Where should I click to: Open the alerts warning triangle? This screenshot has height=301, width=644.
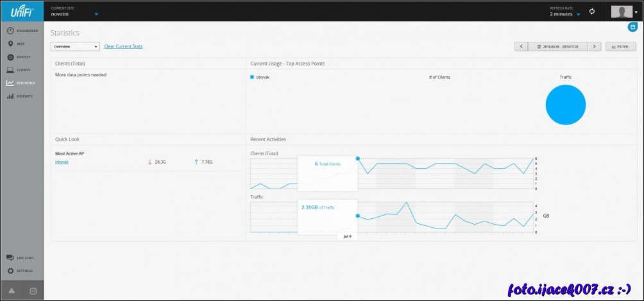coord(12,291)
